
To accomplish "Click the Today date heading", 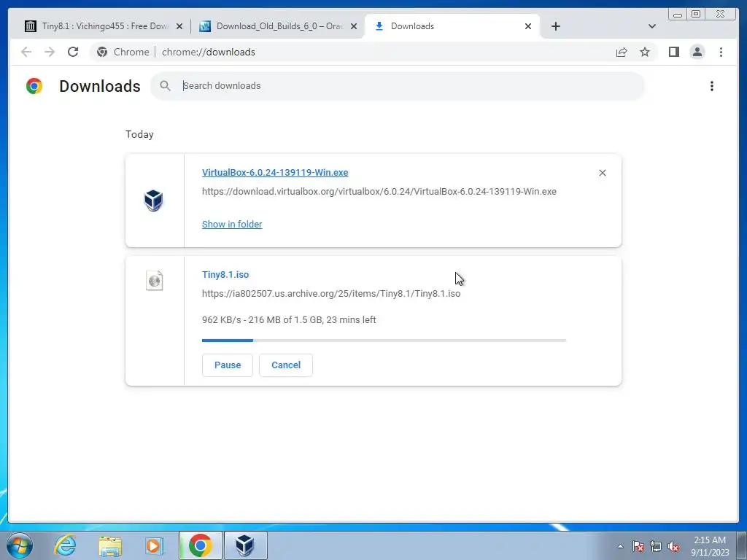I will (x=139, y=135).
